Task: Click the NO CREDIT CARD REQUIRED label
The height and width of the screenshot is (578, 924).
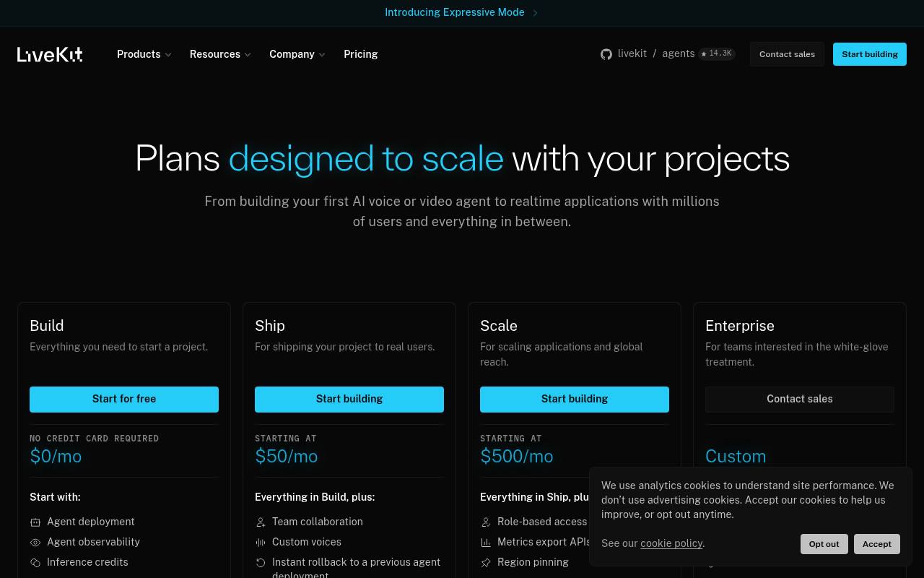Action: pyautogui.click(x=94, y=439)
